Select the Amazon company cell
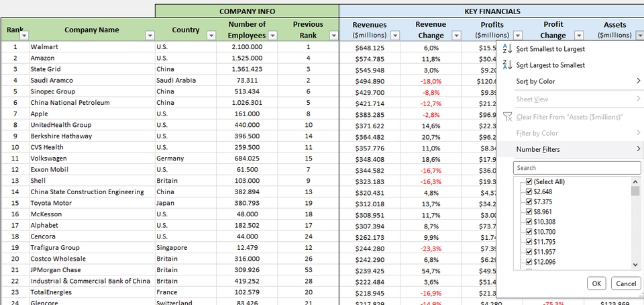Viewport: 644px width, 305px height. click(92, 58)
